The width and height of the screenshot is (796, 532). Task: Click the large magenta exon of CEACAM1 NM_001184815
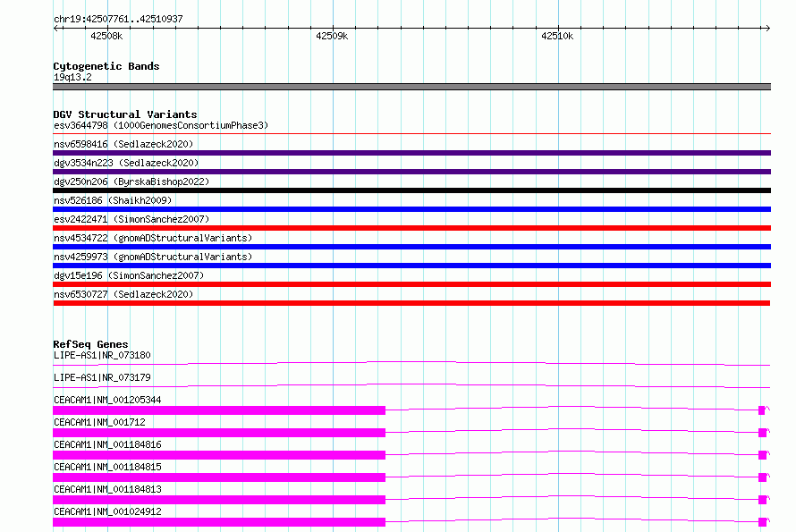219,477
